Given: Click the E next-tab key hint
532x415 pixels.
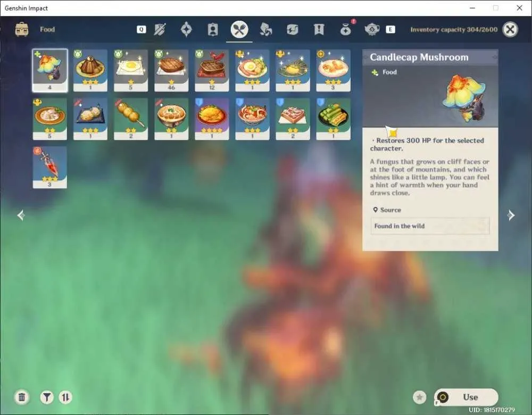Looking at the screenshot, I should click(x=390, y=29).
